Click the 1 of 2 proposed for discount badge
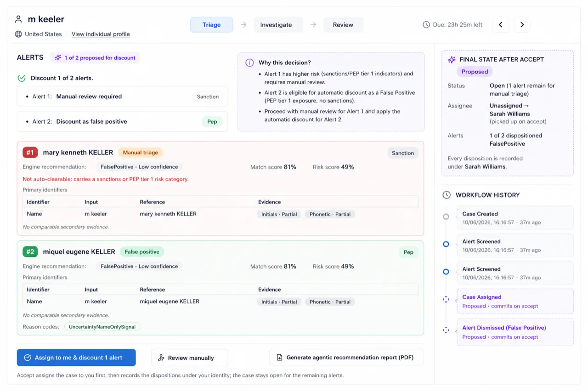The height and width of the screenshot is (392, 588). (95, 58)
